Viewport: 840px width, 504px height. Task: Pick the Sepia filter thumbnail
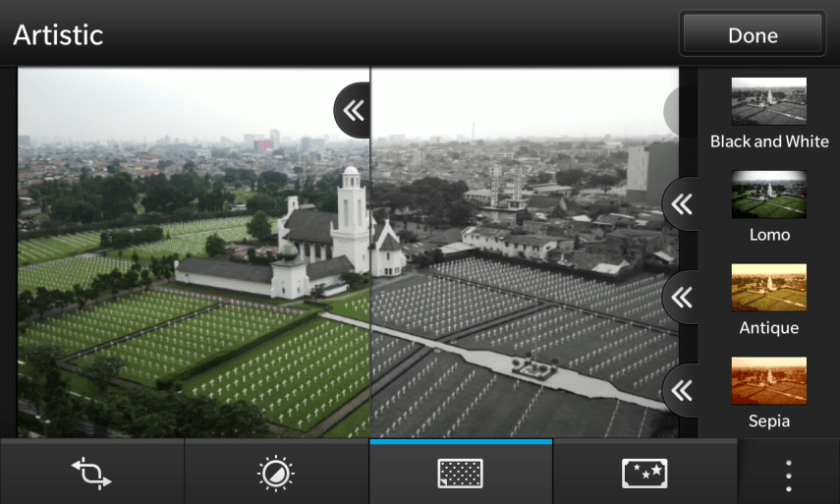pyautogui.click(x=768, y=381)
